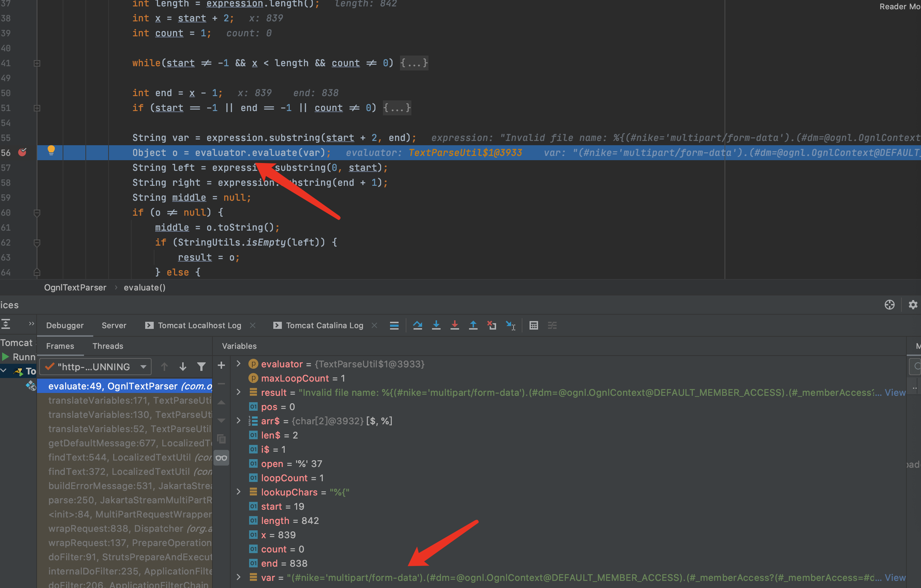The height and width of the screenshot is (588, 921).
Task: Click the Force Step Into red arrow icon
Action: 454,325
